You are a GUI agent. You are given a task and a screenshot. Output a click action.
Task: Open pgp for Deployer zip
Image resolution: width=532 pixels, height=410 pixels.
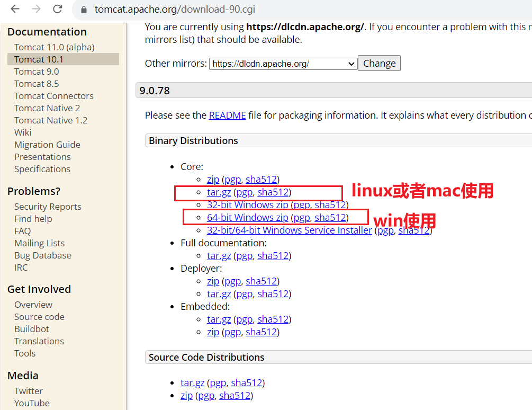tap(233, 281)
